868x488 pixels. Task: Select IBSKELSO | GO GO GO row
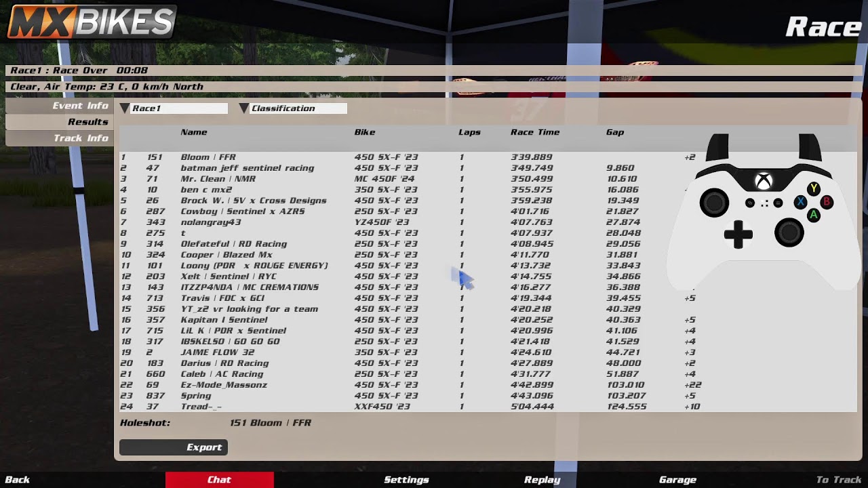pos(488,342)
